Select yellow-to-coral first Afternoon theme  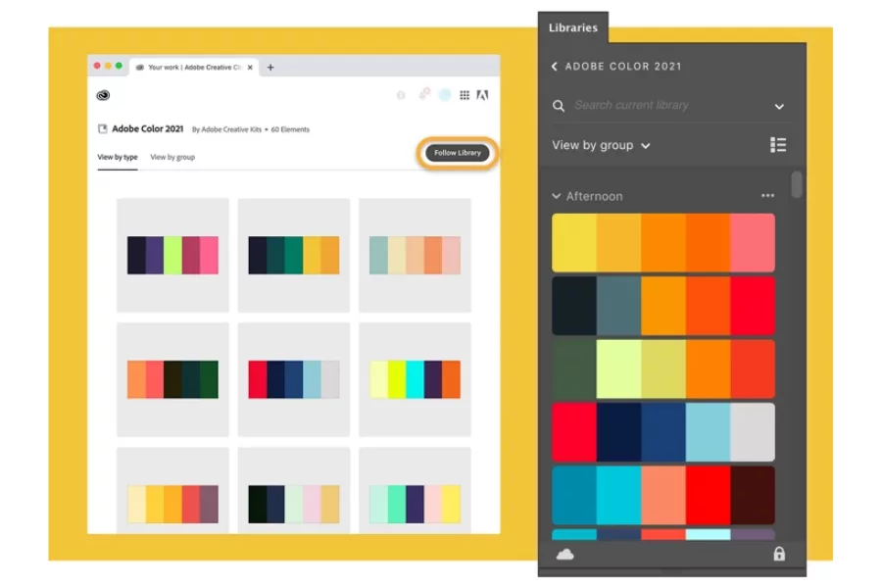(x=663, y=242)
